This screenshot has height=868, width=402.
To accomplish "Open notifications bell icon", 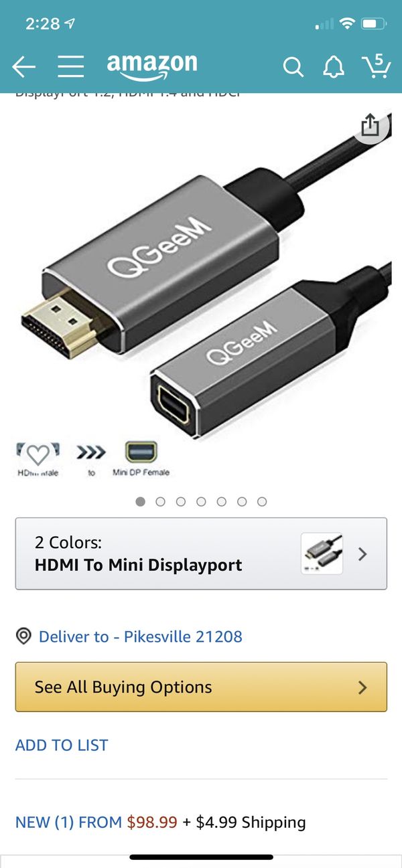I will (x=334, y=66).
